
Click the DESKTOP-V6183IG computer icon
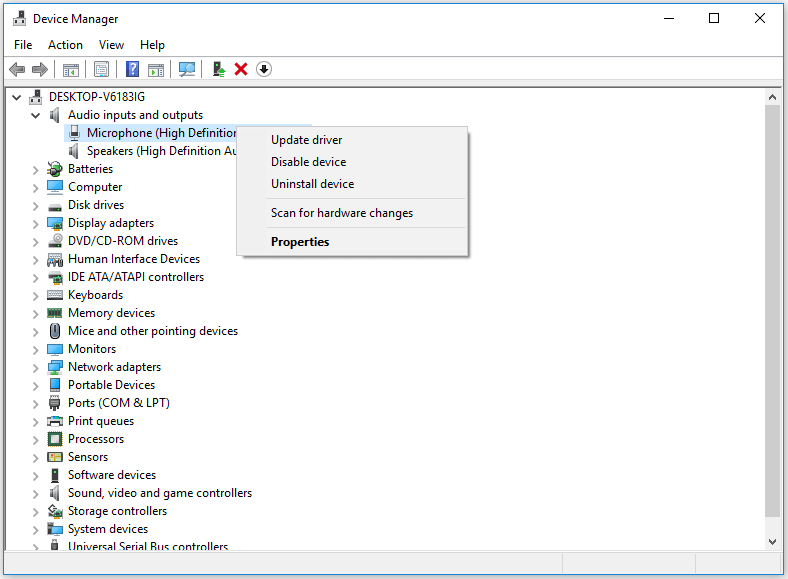(x=36, y=96)
